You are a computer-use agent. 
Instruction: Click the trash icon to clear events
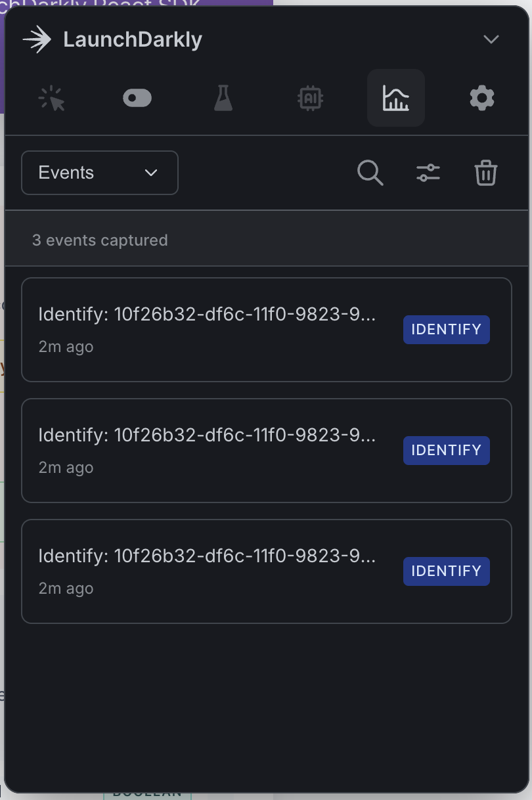pos(486,173)
